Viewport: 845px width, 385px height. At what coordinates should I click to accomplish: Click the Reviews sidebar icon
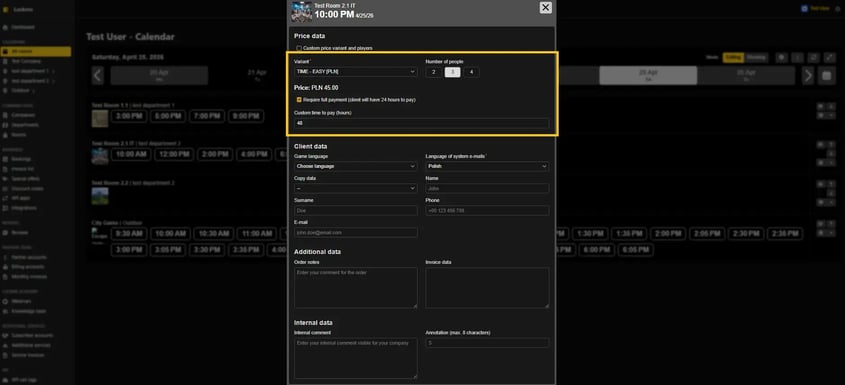tap(5, 232)
